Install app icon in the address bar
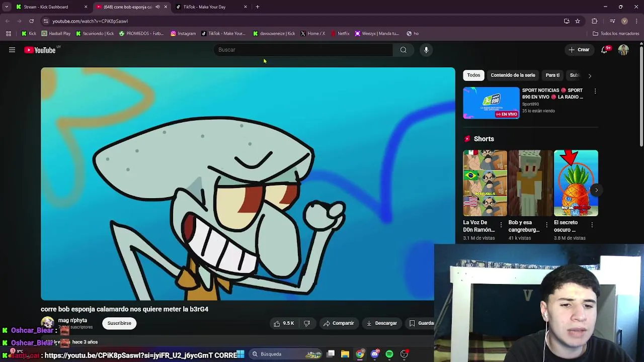This screenshot has width=644, height=362. (567, 21)
